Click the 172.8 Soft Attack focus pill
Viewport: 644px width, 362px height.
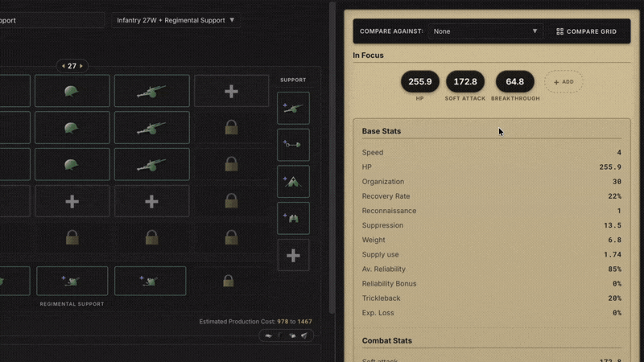[465, 82]
